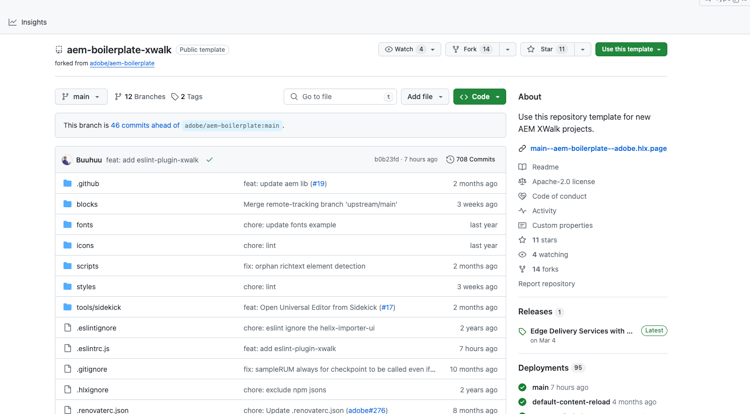Click the green commit status checkmark
Screen dimensions: 750x414
(x=210, y=160)
